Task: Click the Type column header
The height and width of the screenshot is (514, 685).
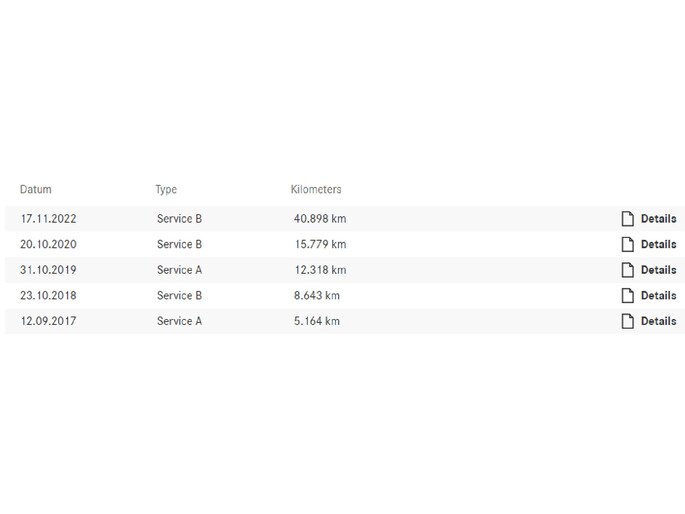Action: (166, 190)
